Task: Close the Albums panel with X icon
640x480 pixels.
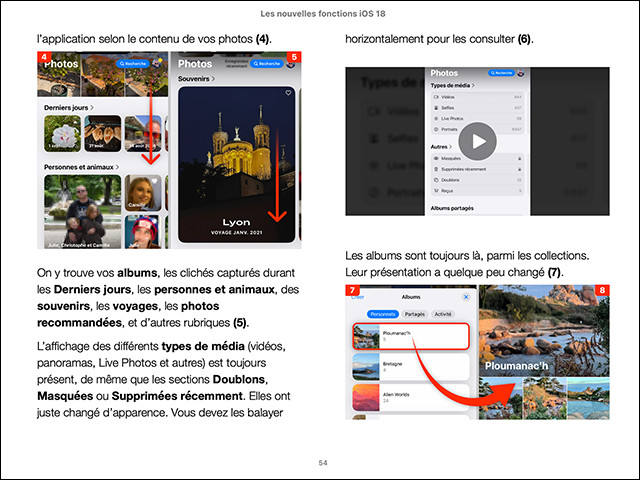Action: point(466,297)
